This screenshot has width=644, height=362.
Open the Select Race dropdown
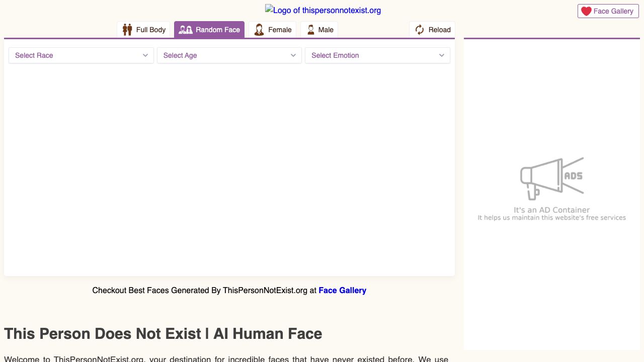pos(81,55)
